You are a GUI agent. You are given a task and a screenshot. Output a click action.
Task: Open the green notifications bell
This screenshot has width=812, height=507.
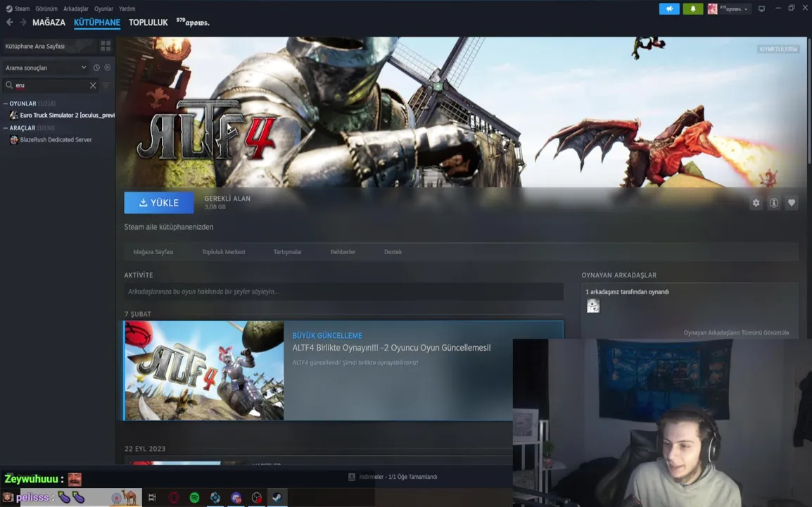pyautogui.click(x=693, y=9)
